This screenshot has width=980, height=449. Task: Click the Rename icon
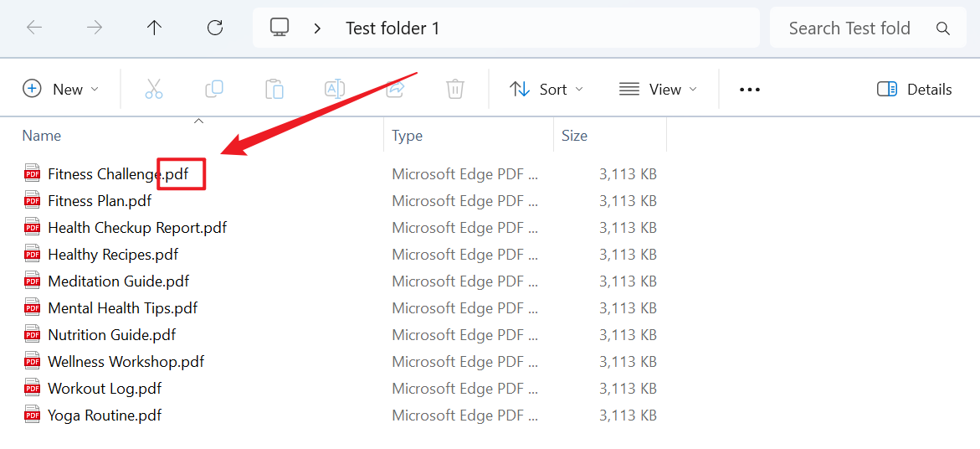[335, 89]
